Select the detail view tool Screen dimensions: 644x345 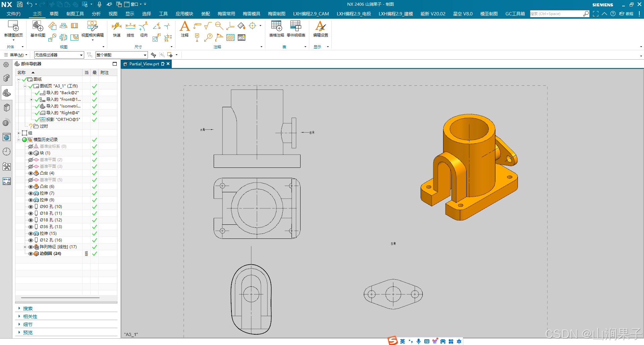(52, 38)
